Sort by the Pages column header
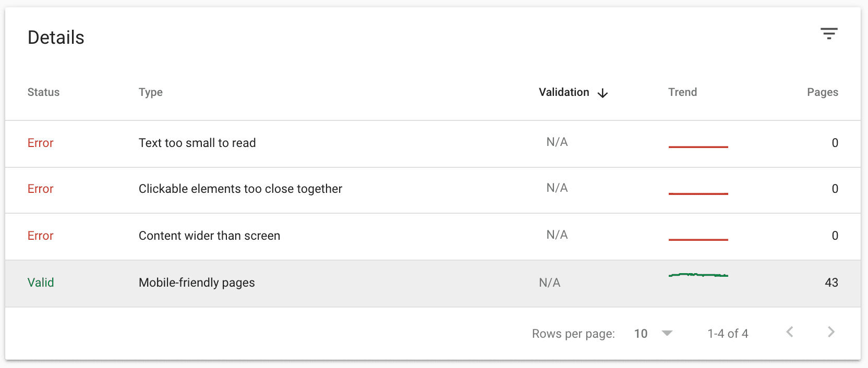868x368 pixels. [x=823, y=92]
